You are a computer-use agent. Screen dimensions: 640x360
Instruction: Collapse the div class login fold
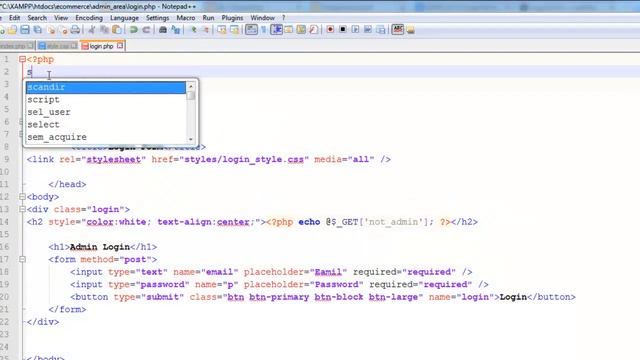coord(22,209)
